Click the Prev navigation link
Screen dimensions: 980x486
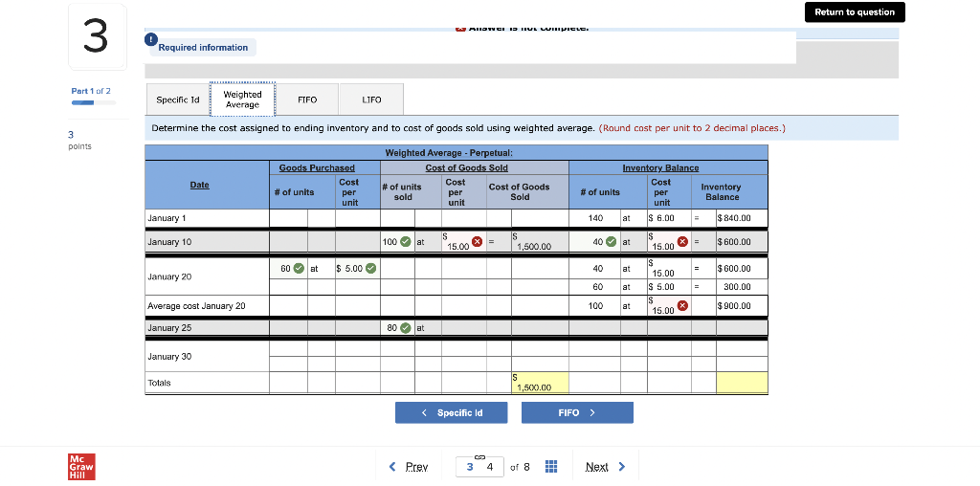(x=417, y=467)
